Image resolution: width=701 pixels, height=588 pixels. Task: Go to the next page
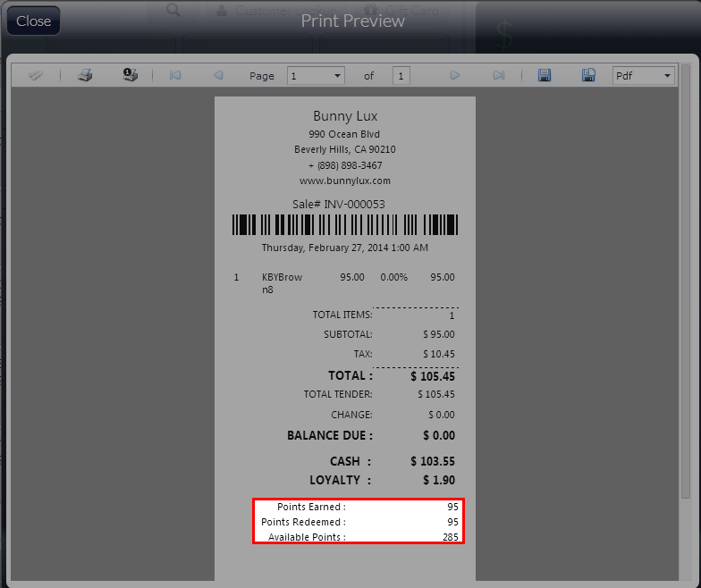[x=454, y=76]
